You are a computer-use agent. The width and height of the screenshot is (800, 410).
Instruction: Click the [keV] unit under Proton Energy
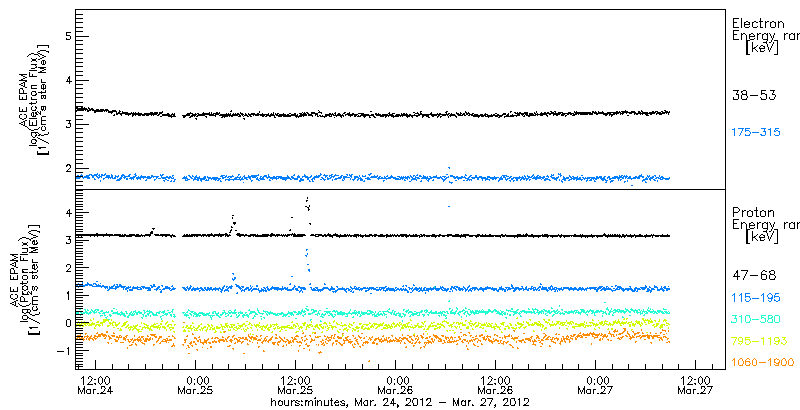(761, 238)
